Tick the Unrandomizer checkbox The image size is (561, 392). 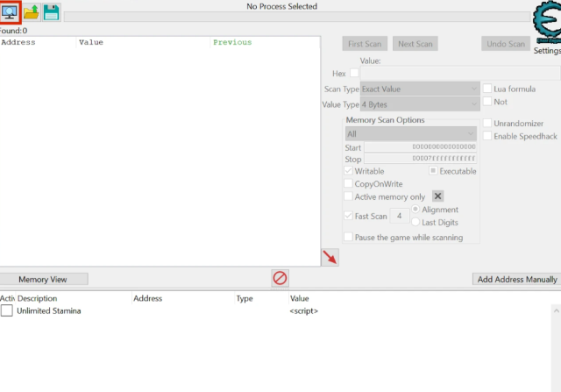[487, 123]
